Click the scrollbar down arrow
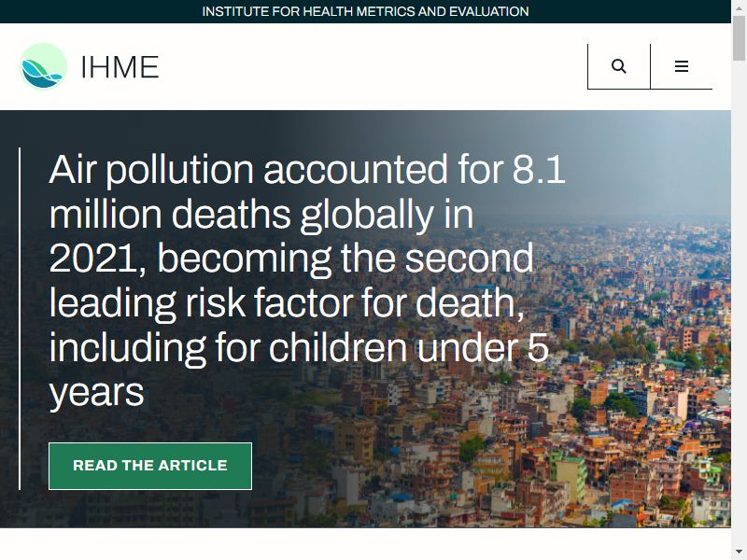Viewport: 747px width, 560px height. click(740, 554)
